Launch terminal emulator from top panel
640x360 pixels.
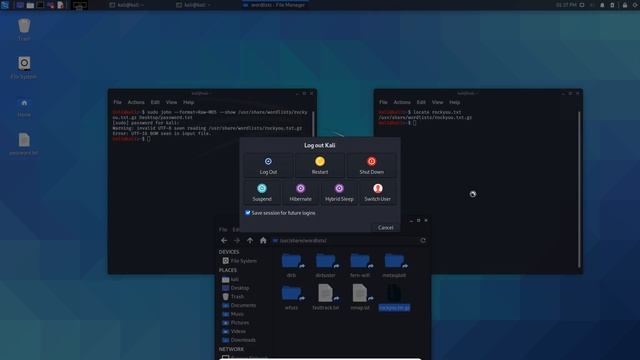[x=40, y=5]
